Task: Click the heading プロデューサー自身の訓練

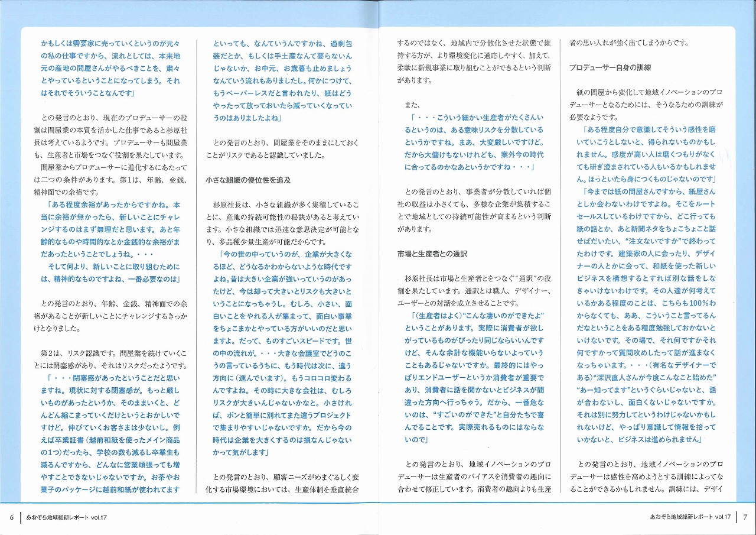Action: pos(610,67)
